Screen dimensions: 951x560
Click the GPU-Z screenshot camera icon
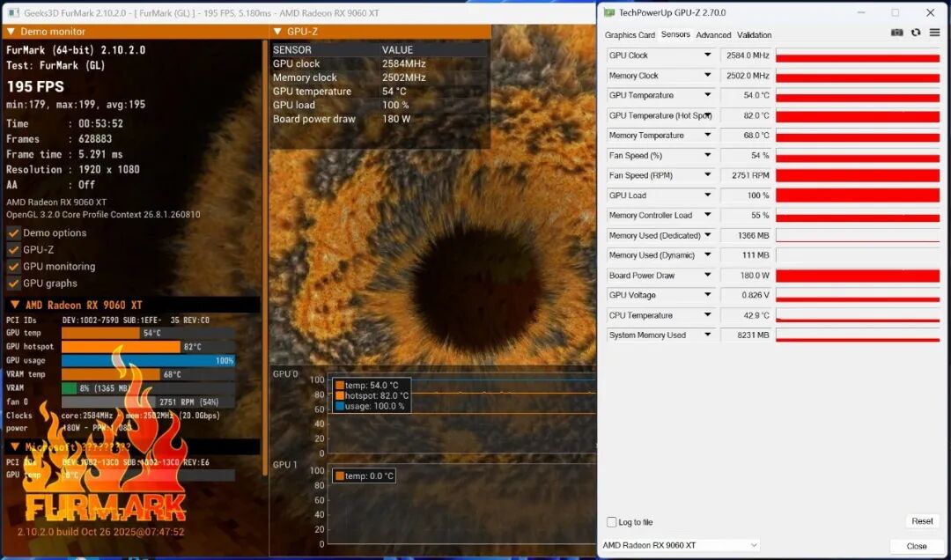(896, 33)
